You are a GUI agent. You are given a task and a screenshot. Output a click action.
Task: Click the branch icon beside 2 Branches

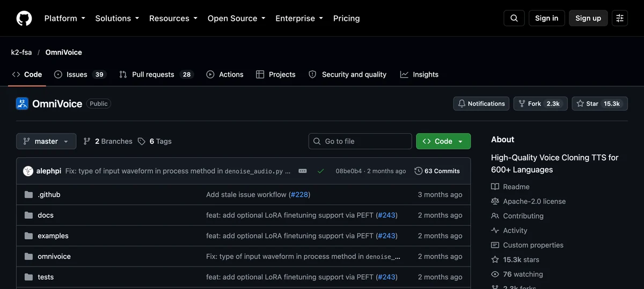pyautogui.click(x=87, y=142)
